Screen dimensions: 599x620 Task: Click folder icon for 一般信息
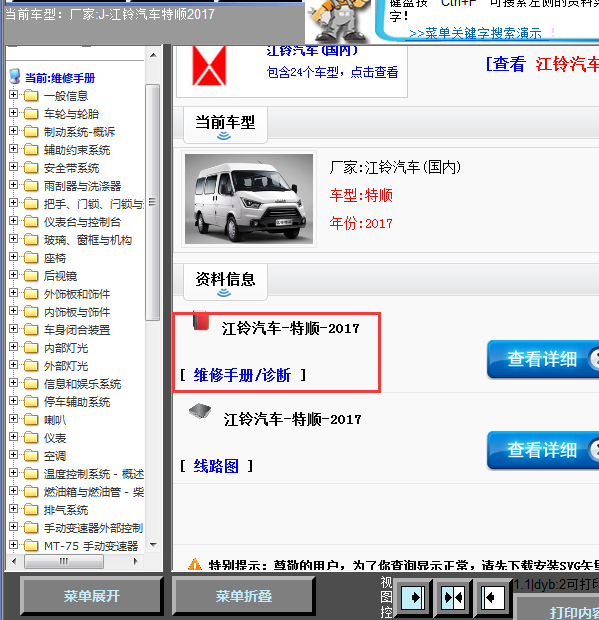(x=31, y=96)
